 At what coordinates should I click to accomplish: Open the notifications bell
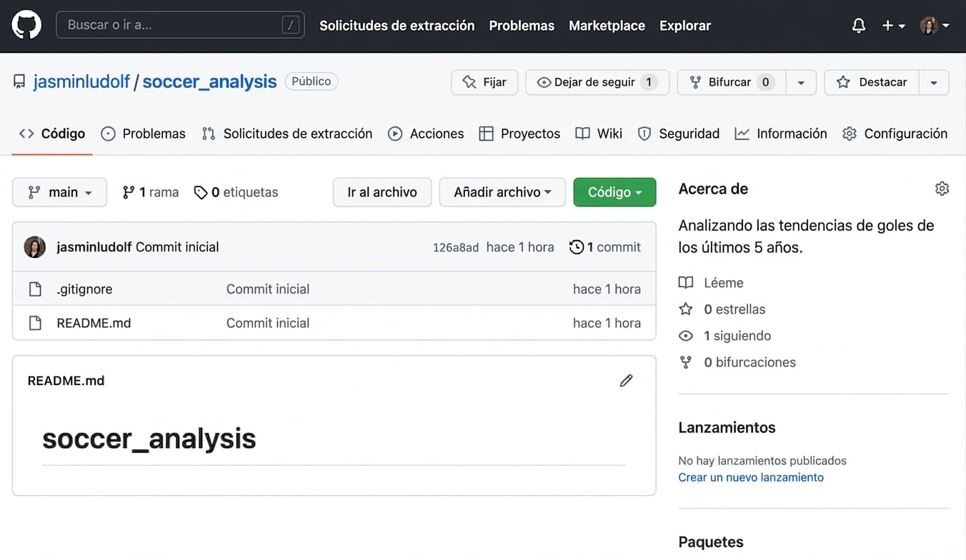click(x=859, y=26)
